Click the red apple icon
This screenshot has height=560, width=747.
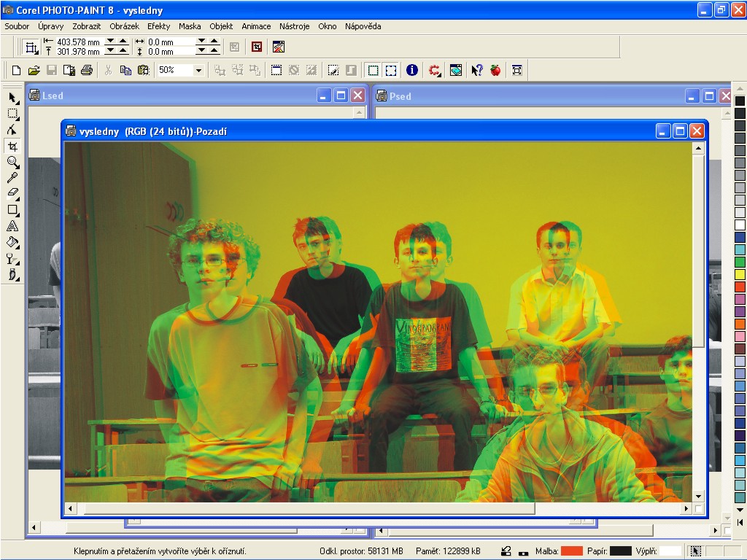coord(495,71)
